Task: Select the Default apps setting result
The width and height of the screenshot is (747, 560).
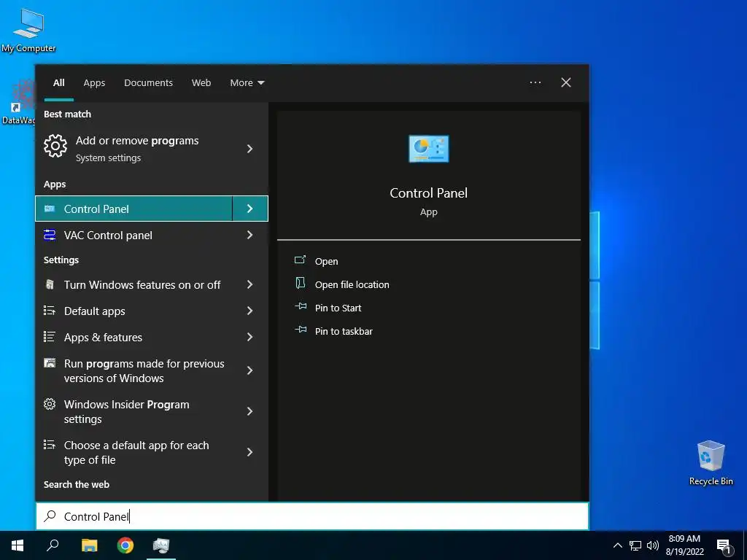Action: click(152, 311)
